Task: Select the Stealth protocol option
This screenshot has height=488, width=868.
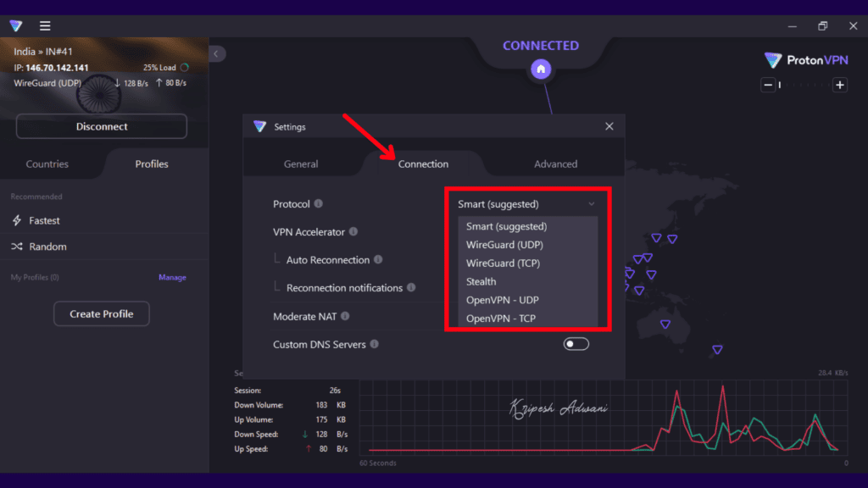Action: pyautogui.click(x=481, y=281)
